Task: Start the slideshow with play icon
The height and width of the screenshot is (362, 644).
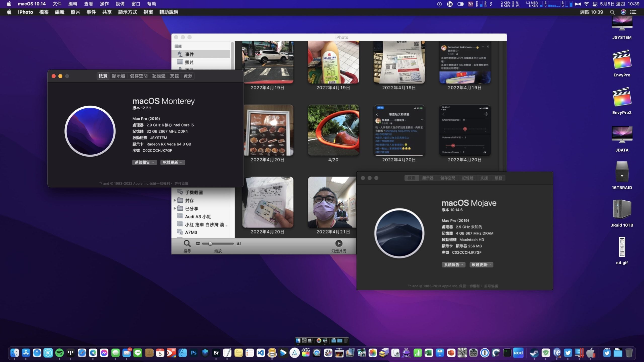Action: tap(339, 243)
